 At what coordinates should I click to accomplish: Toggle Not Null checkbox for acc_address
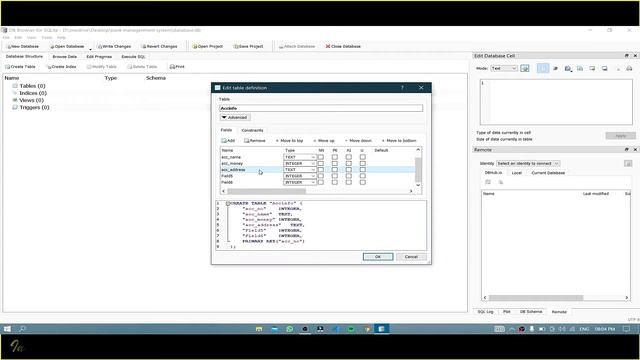pyautogui.click(x=321, y=170)
